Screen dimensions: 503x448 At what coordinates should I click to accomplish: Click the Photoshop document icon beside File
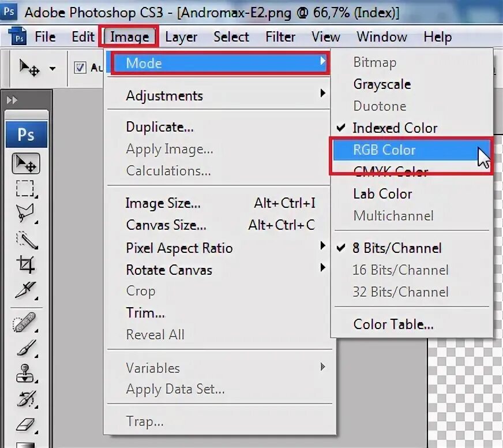(17, 36)
